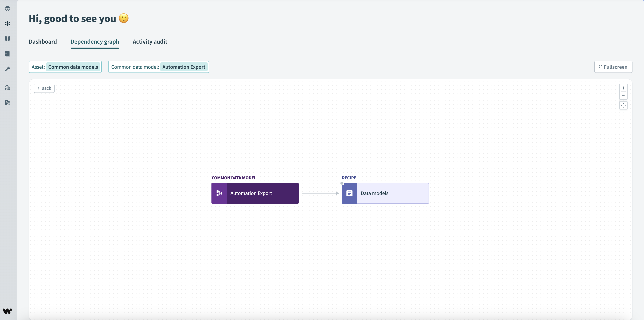
Task: Click the hub network sidebar icon
Action: click(x=8, y=23)
